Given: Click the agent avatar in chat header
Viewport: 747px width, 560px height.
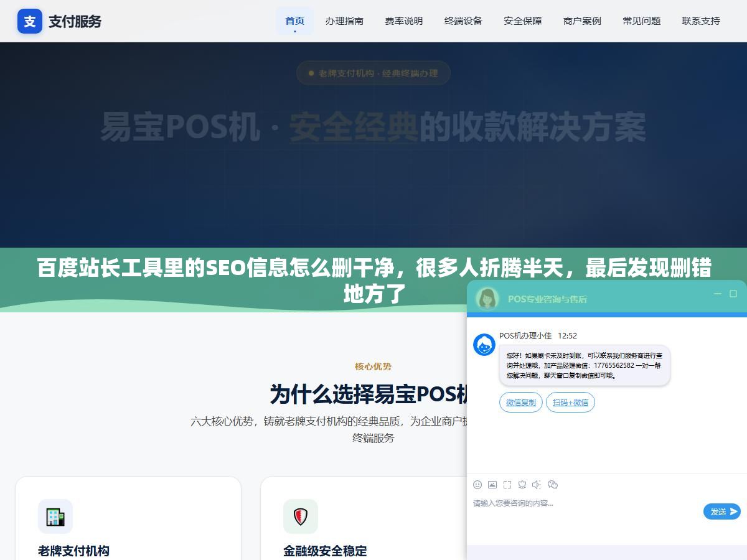Looking at the screenshot, I should point(487,298).
